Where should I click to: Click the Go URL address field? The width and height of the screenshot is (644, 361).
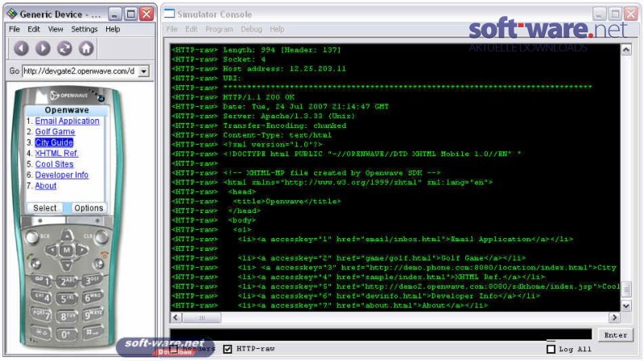click(x=80, y=72)
